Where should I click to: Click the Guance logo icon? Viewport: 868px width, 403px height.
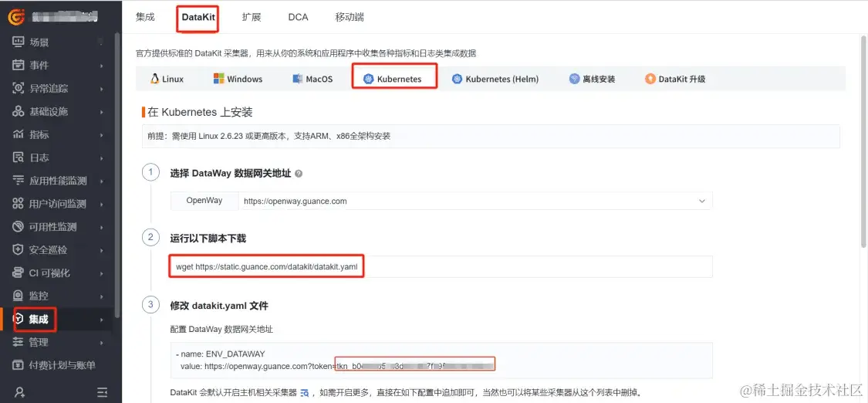pyautogui.click(x=15, y=17)
